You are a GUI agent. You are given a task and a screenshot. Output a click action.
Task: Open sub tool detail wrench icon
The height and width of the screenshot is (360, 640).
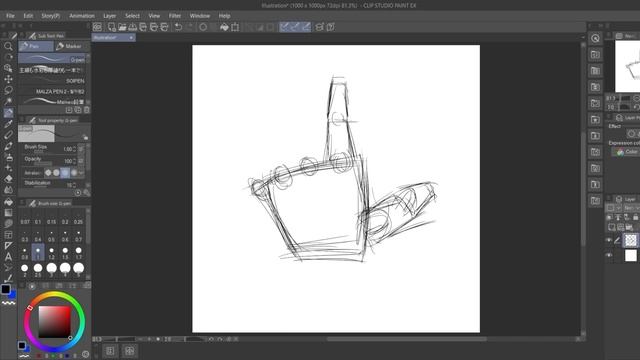pos(87,192)
